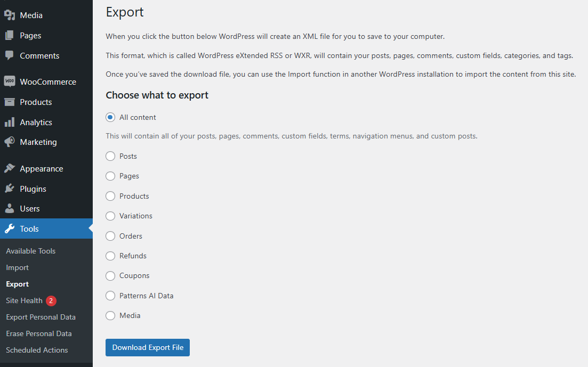Click the Download Export File button
Screen dimensions: 588x367
click(148, 347)
